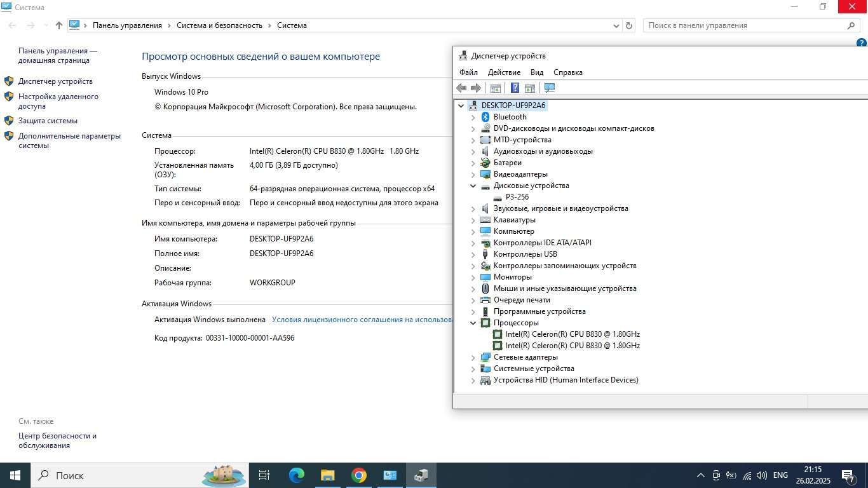Open the address bar history dropdown
This screenshot has width=868, height=488.
[x=616, y=25]
